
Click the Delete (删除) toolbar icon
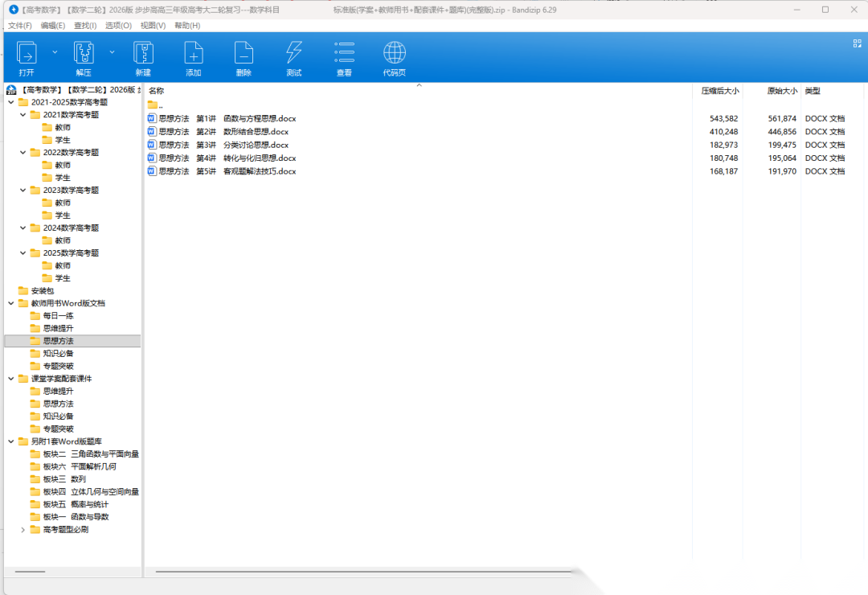244,54
